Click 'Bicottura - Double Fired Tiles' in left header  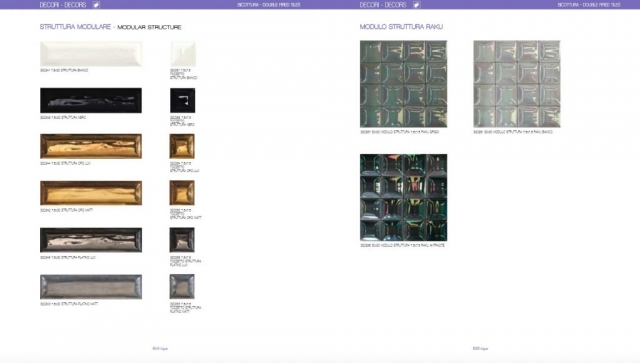(269, 5)
